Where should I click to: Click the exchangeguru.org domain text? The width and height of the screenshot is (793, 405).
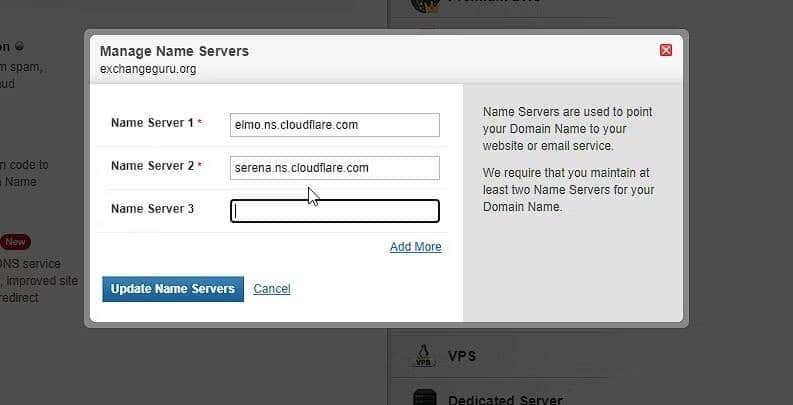coord(148,69)
